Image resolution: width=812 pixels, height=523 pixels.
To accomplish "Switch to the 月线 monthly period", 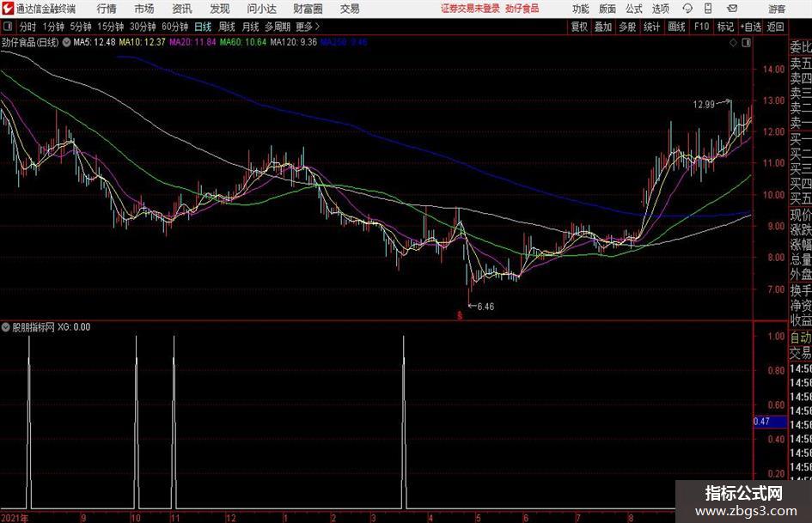I will pos(250,27).
